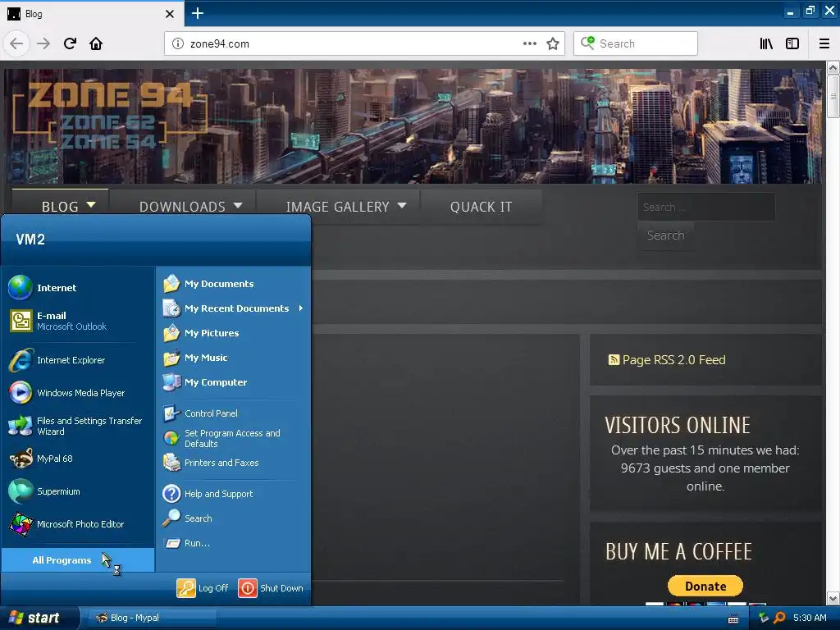Image resolution: width=840 pixels, height=630 pixels.
Task: Click the network tray icon
Action: pyautogui.click(x=764, y=618)
